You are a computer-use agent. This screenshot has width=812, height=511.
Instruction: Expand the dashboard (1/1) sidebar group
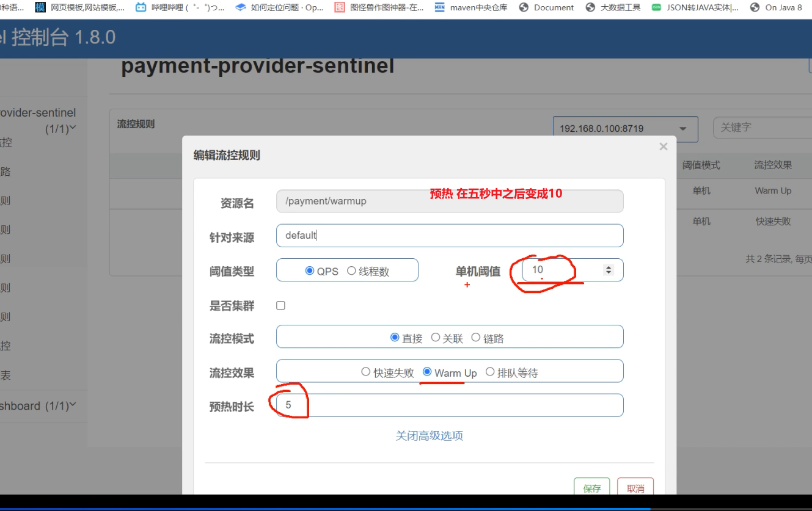(x=73, y=404)
